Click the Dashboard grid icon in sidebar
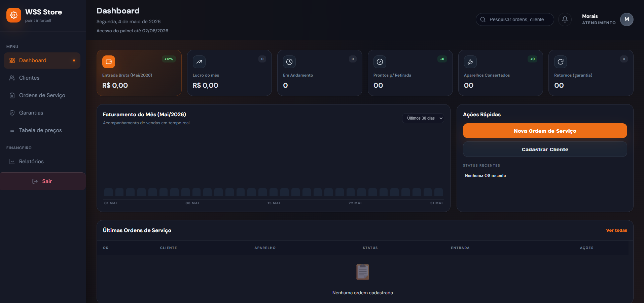This screenshot has height=303, width=644. coord(12,60)
